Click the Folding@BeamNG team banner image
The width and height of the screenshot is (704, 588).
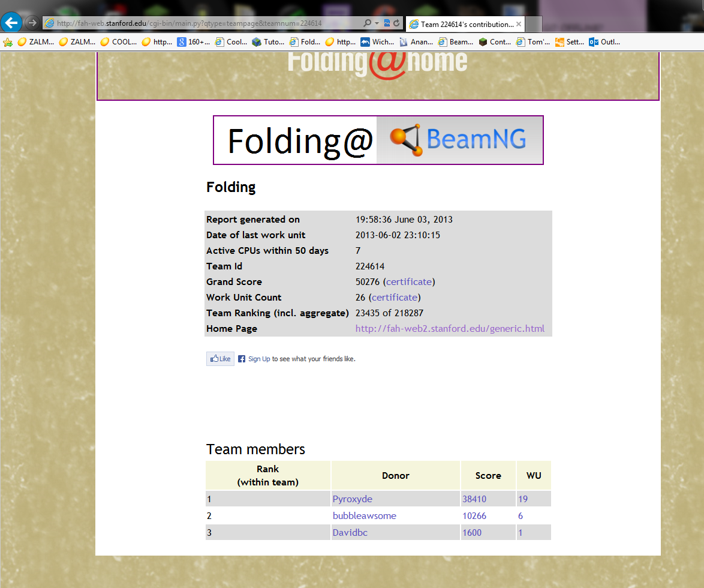pyautogui.click(x=378, y=140)
